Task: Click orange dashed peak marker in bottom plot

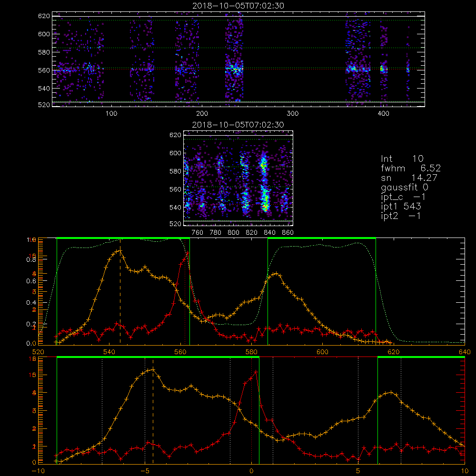Action: (x=153, y=411)
